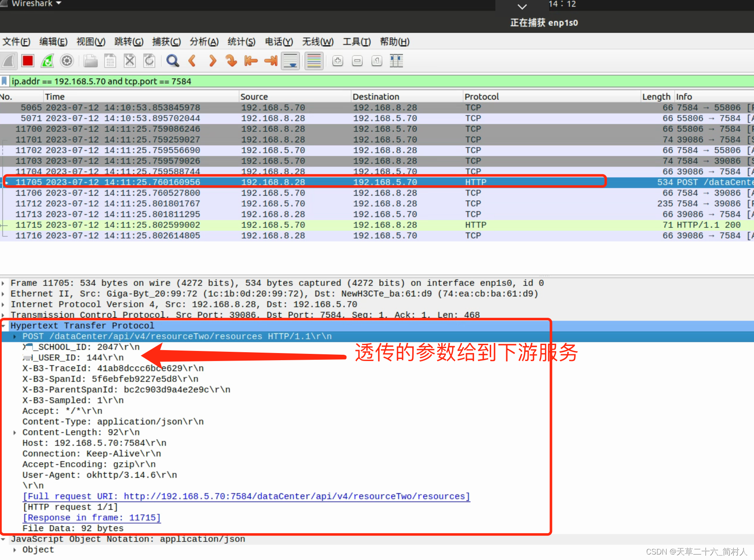This screenshot has width=754, height=560.
Task: Jump to last packet
Action: (x=271, y=61)
